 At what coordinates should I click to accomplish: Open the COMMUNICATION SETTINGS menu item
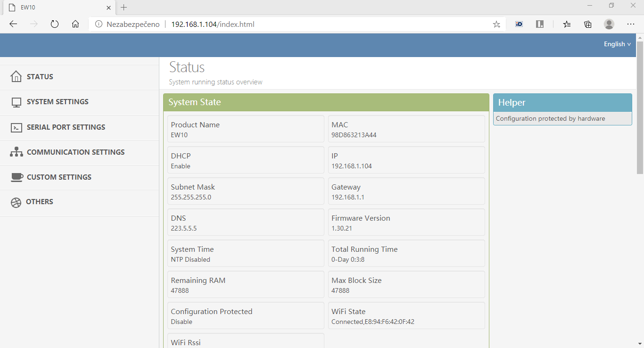click(75, 152)
